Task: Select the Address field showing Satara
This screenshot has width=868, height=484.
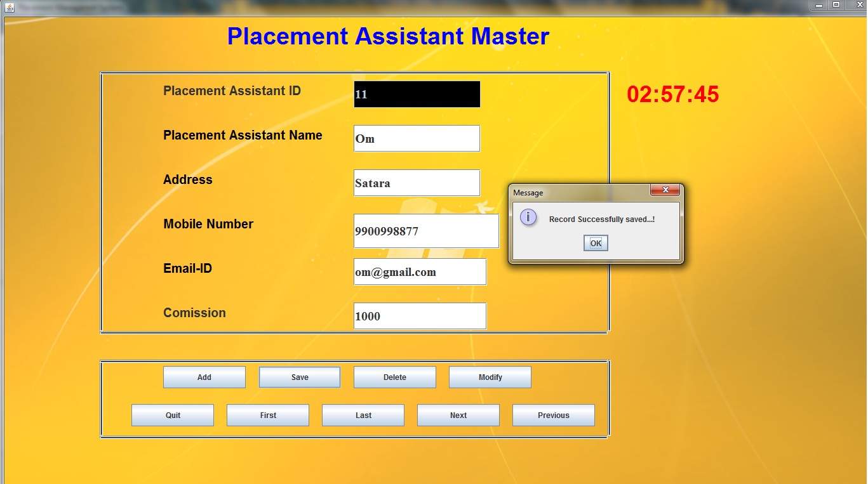Action: coord(417,183)
